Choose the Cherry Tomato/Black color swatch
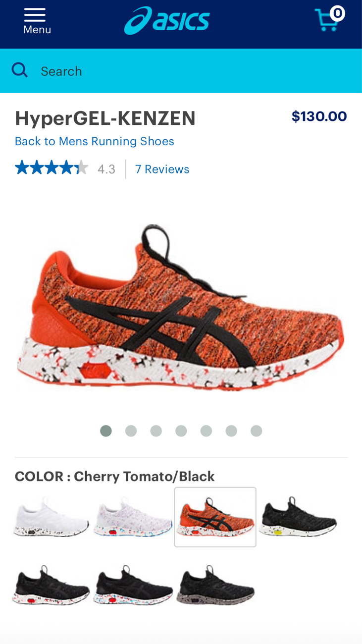This screenshot has width=362, height=644. 215,517
